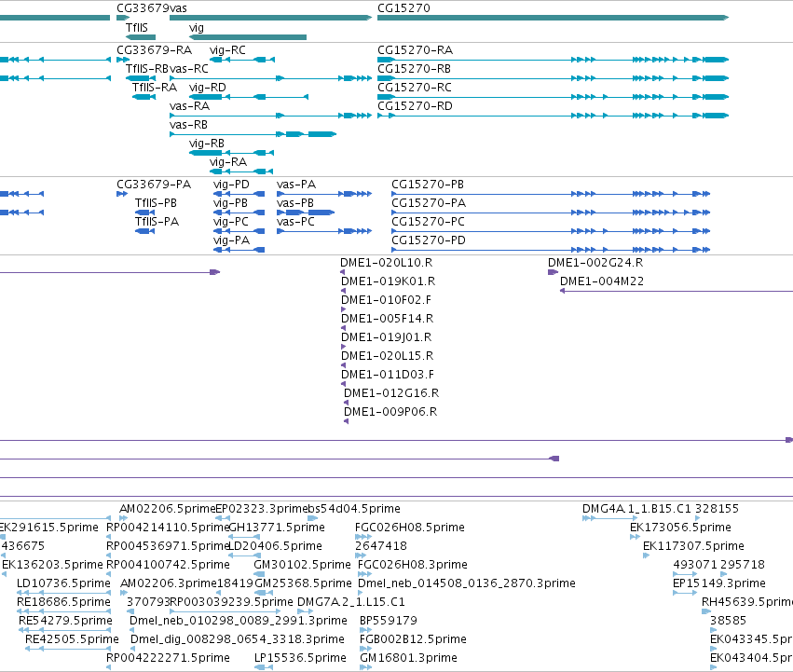Screen dimensions: 793x672
Task: Open clone end DME1-019J01.R
Action: pyautogui.click(x=387, y=338)
